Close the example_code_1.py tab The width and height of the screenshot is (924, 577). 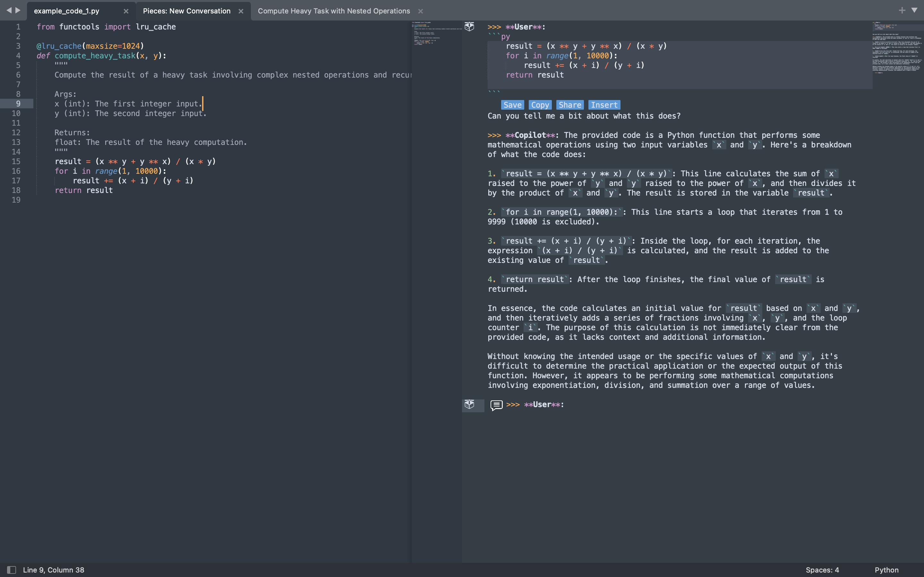tap(126, 11)
